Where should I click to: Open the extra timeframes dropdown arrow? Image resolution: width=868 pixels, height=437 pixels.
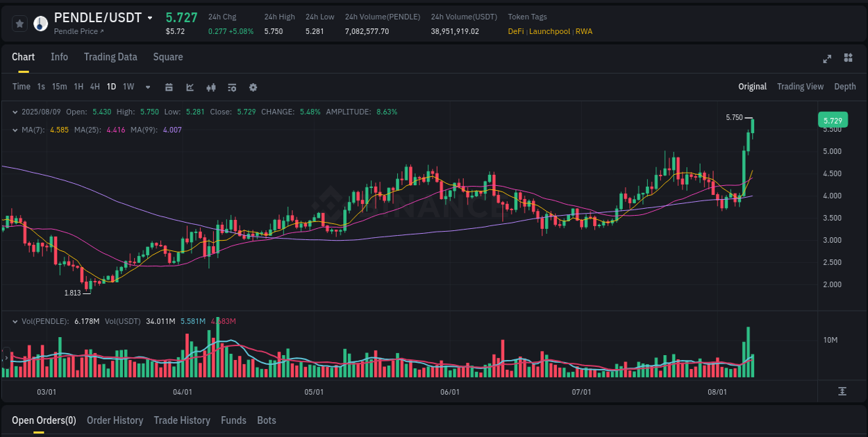click(147, 87)
